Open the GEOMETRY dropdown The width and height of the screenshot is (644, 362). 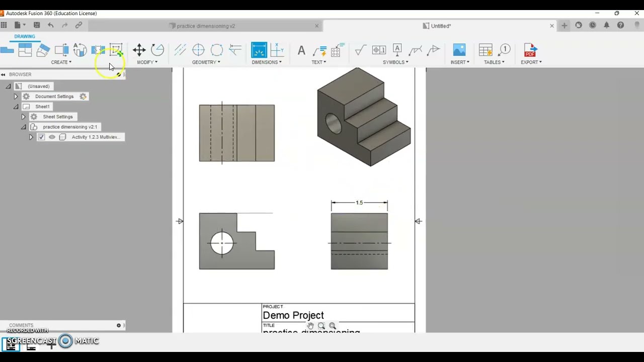pyautogui.click(x=206, y=62)
